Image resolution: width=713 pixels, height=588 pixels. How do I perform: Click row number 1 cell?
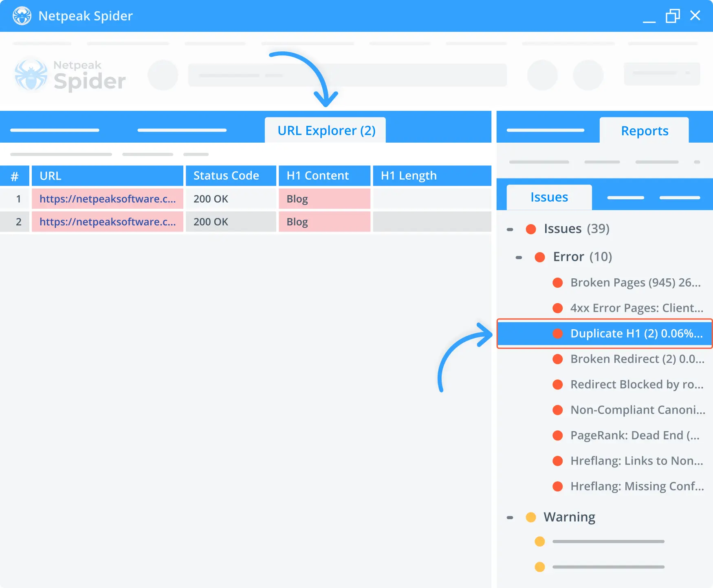[x=15, y=199]
